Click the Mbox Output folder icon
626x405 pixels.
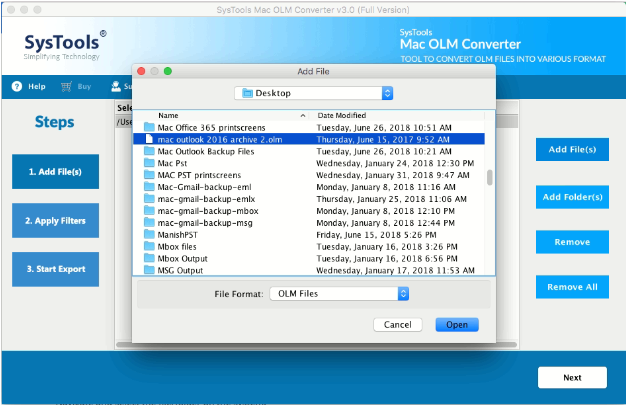coord(150,258)
